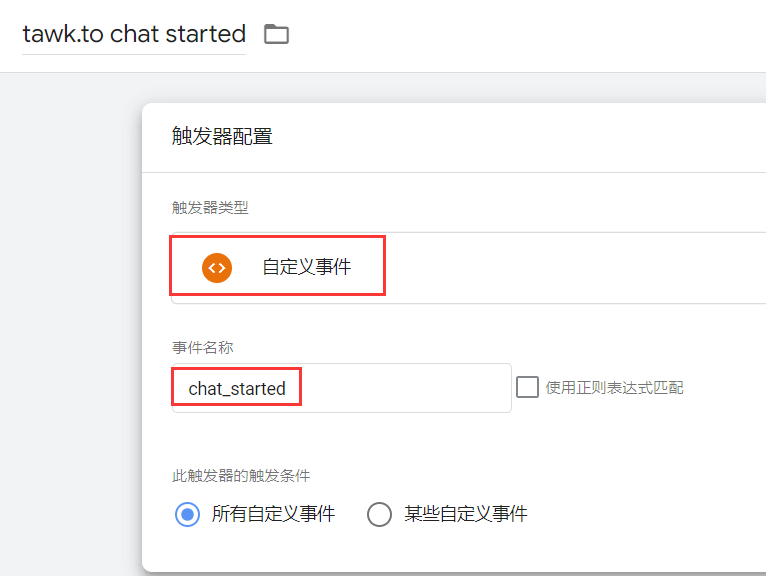Viewport: 766px width, 576px height.
Task: Select the 所有自定义事件 radio button
Action: [187, 514]
